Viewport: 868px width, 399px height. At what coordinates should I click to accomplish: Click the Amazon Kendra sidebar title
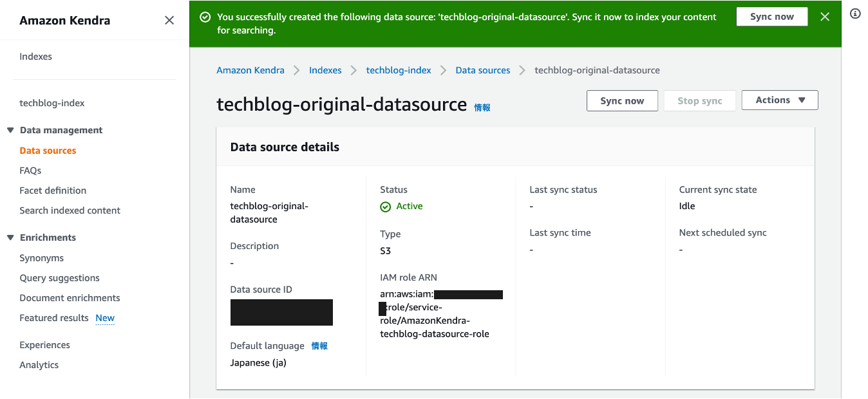tap(64, 21)
